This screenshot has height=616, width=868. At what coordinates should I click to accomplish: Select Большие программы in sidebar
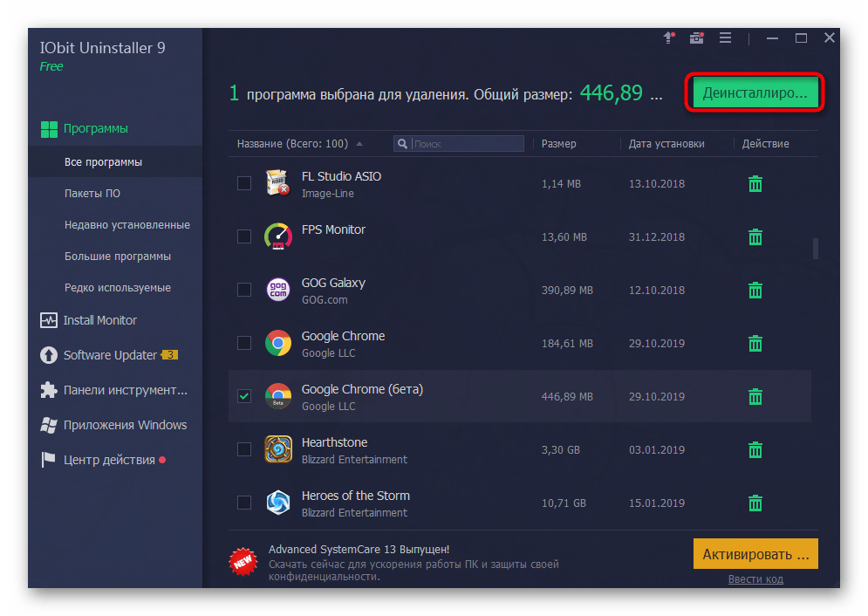point(117,257)
